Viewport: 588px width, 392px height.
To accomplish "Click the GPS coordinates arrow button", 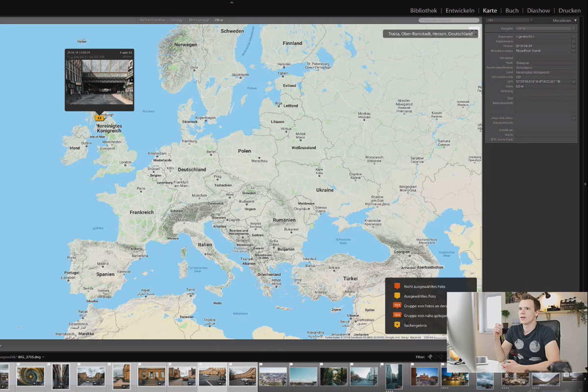I will pos(574,82).
